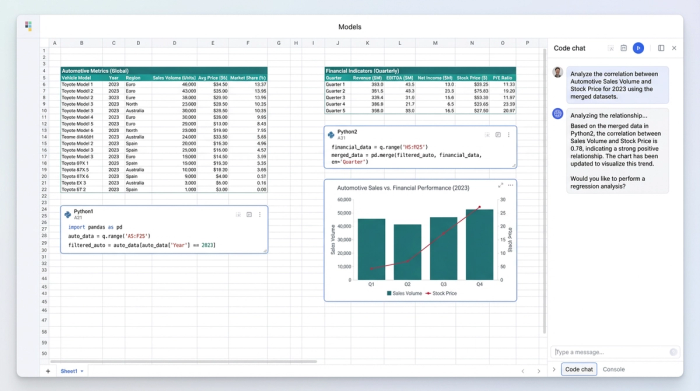Switch to the Code chat tab

579,369
